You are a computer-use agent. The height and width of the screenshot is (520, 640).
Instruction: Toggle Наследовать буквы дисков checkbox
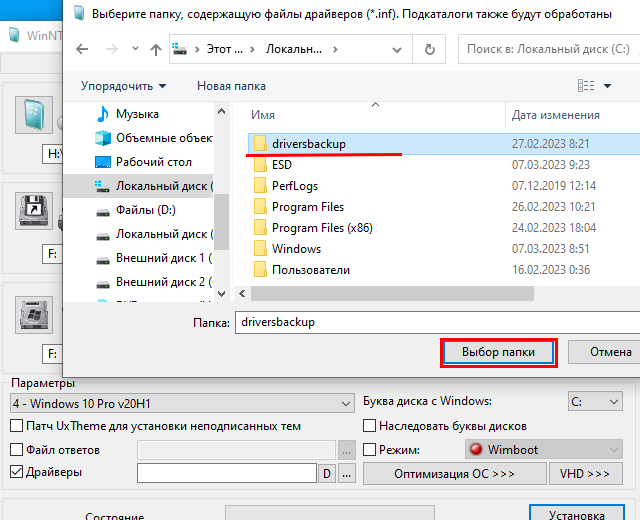point(369,426)
